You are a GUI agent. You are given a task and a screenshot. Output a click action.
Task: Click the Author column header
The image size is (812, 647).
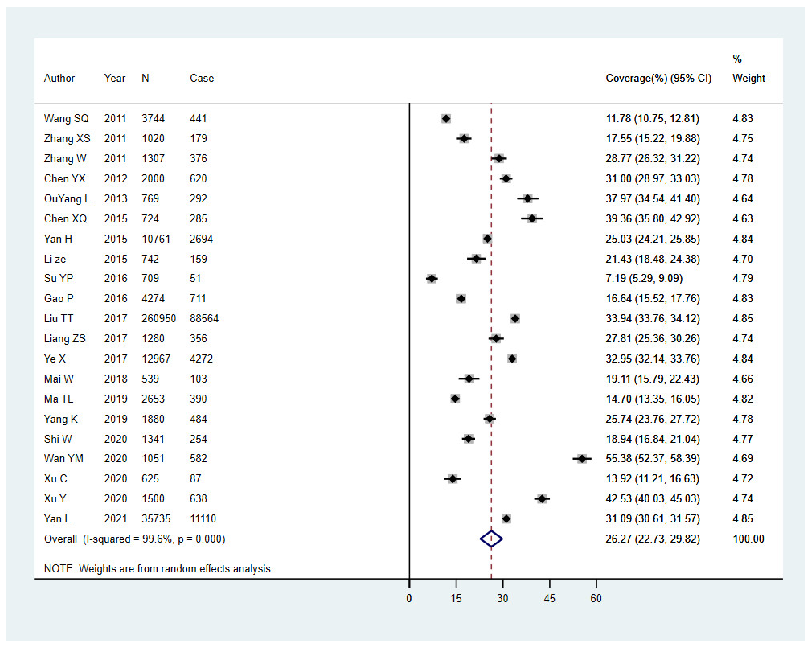coord(59,78)
